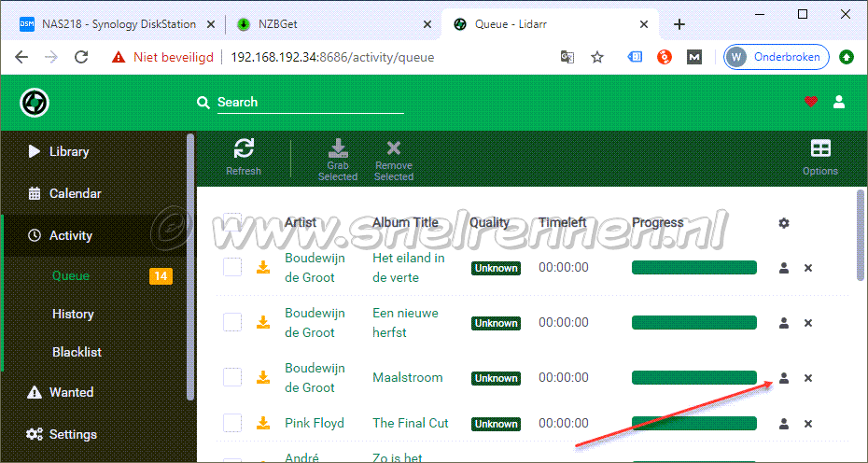Click the Lidarr logo icon
Image resolution: width=868 pixels, height=463 pixels.
[x=35, y=103]
